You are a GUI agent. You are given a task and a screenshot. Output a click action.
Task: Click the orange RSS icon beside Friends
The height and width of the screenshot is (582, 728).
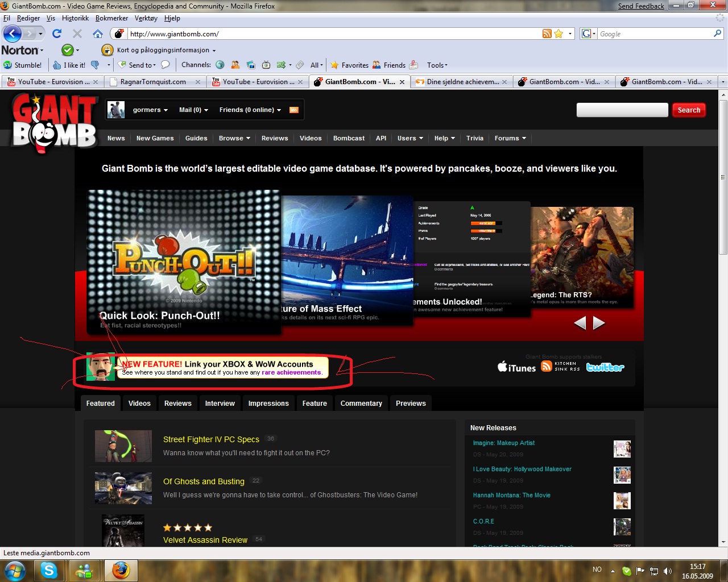point(294,110)
